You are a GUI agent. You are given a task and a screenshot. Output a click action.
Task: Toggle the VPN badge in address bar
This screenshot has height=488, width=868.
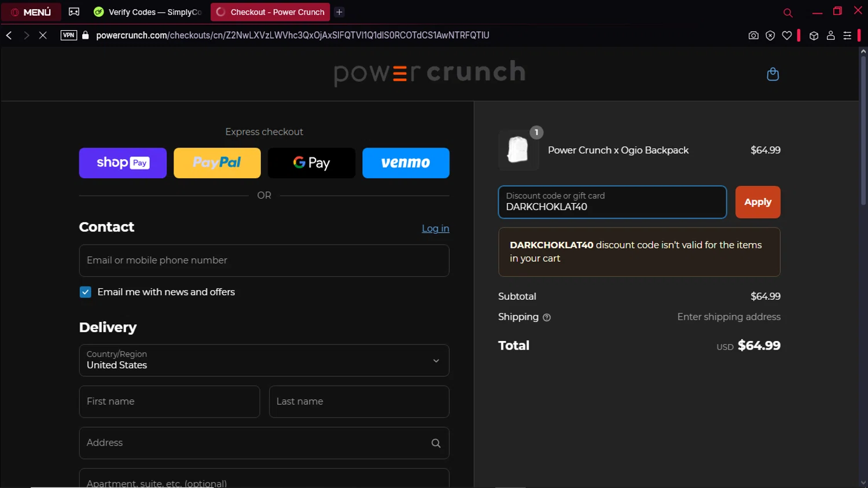click(x=69, y=35)
